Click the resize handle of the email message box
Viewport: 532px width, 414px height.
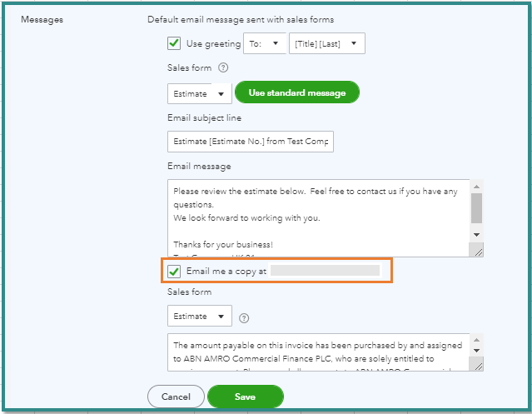coord(478,252)
